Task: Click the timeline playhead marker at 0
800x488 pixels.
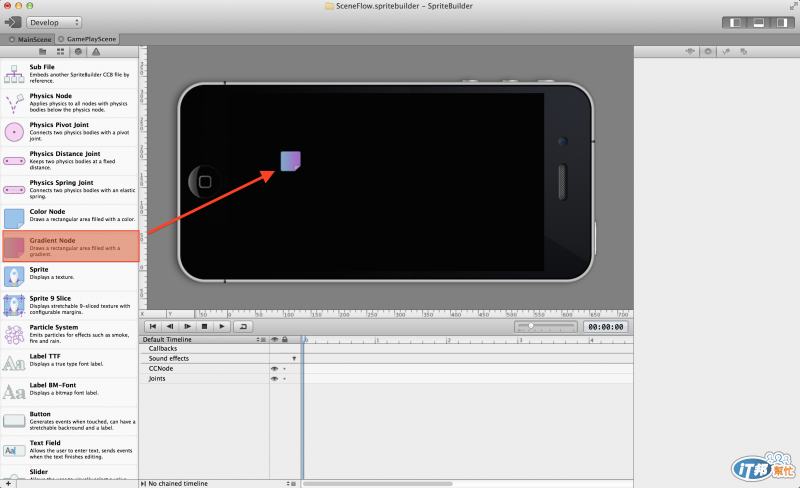Action: 304,339
